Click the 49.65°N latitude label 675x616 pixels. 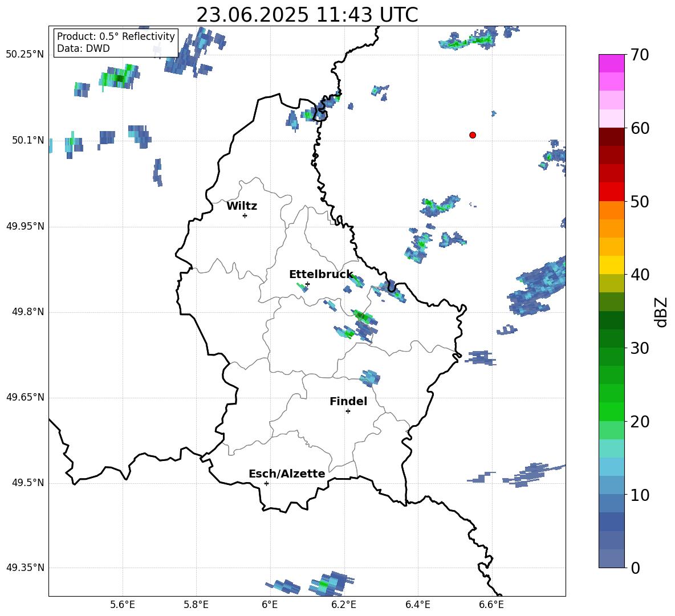tap(25, 397)
